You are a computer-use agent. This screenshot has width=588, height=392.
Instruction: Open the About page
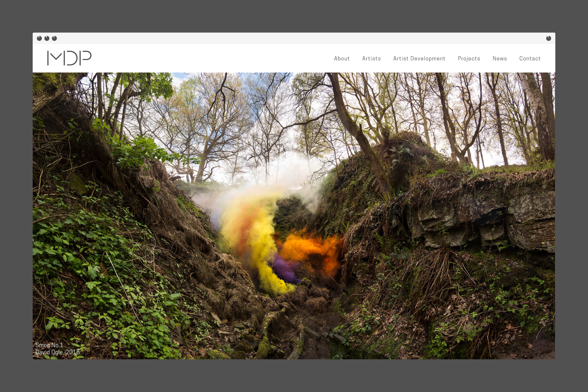pyautogui.click(x=342, y=58)
